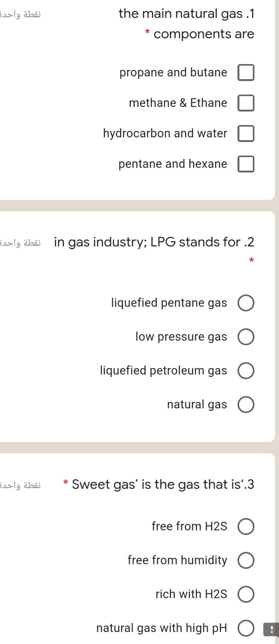
Task: Select the "liquefied pentane gas" option
Action: coord(246,303)
